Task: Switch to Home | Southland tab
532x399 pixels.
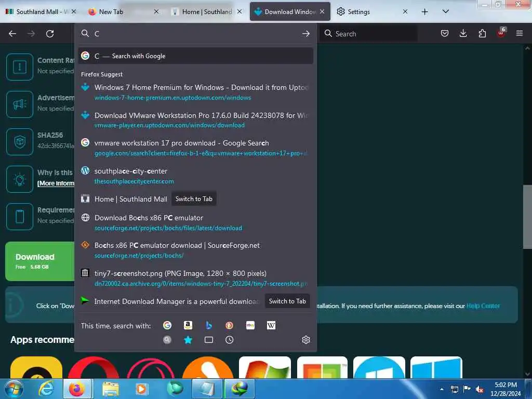Action: (207, 11)
